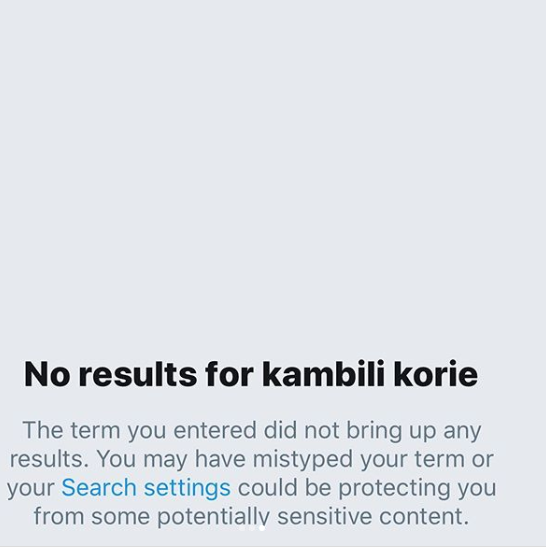Click the bold 'kambili korie' search term
The height and width of the screenshot is (547, 546).
click(370, 374)
